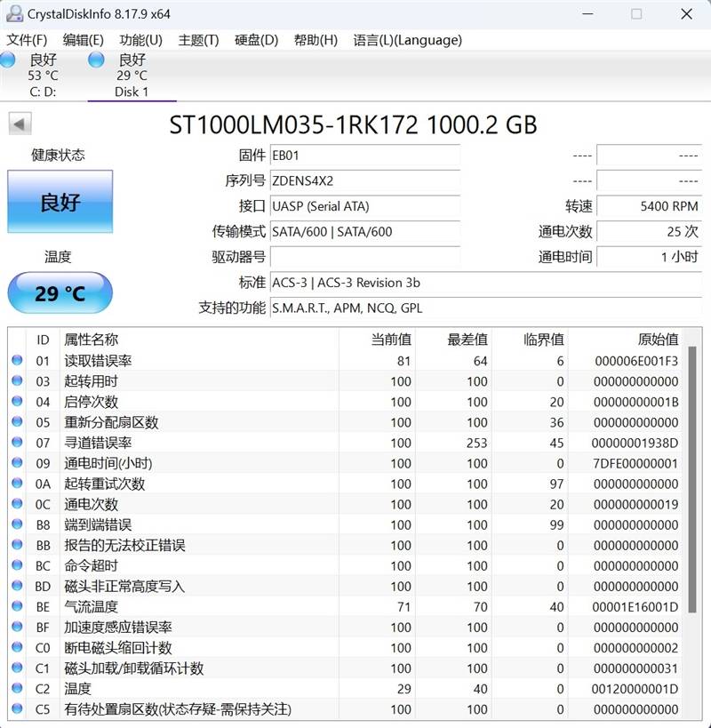711x728 pixels.
Task: Click status icon for C5 有待处置扇区数
Action: tap(17, 708)
